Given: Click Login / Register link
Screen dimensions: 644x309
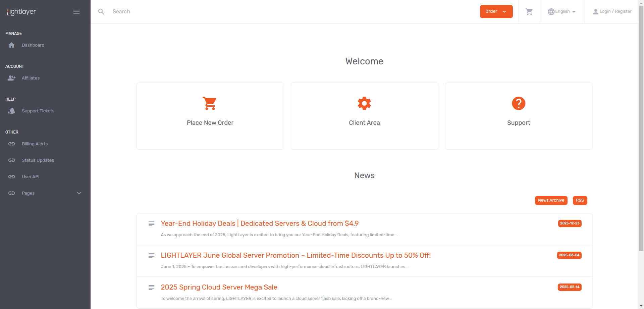Looking at the screenshot, I should click(612, 11).
